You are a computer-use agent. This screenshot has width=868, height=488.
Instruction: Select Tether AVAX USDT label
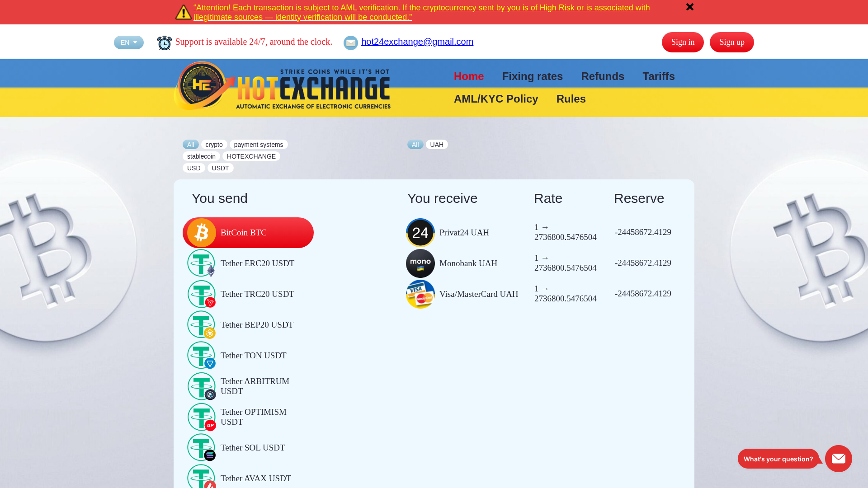coord(256,479)
